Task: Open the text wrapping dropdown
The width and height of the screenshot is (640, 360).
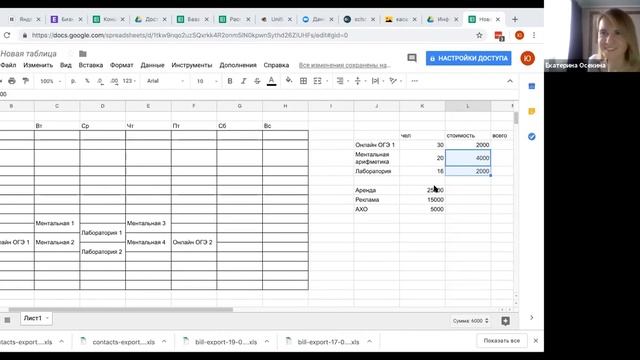Action: click(x=378, y=81)
